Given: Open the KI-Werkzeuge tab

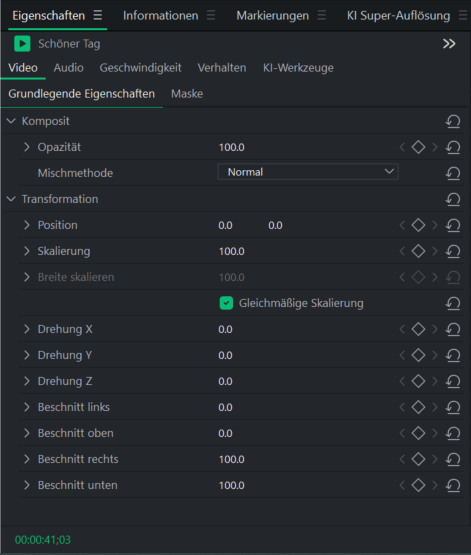Looking at the screenshot, I should coord(298,68).
